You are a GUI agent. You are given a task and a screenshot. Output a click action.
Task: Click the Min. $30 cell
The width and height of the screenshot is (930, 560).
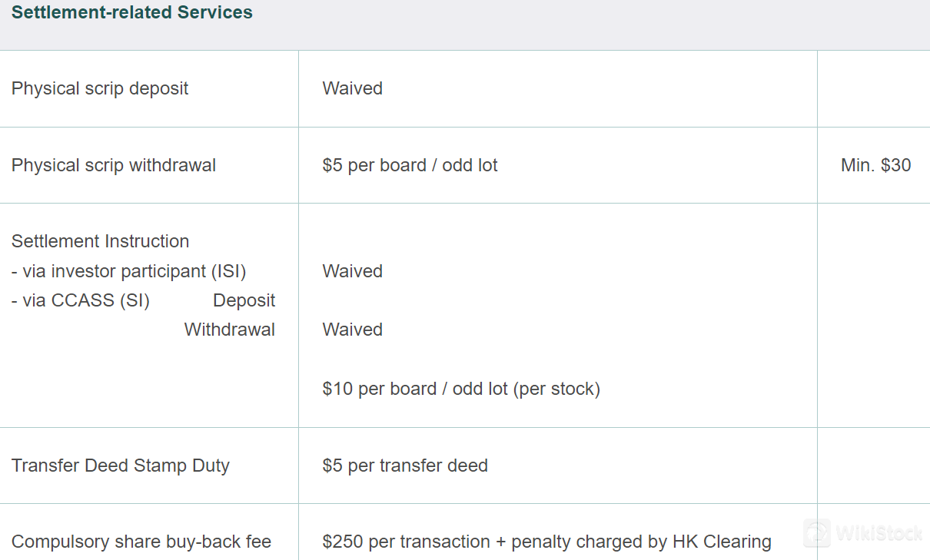876,165
